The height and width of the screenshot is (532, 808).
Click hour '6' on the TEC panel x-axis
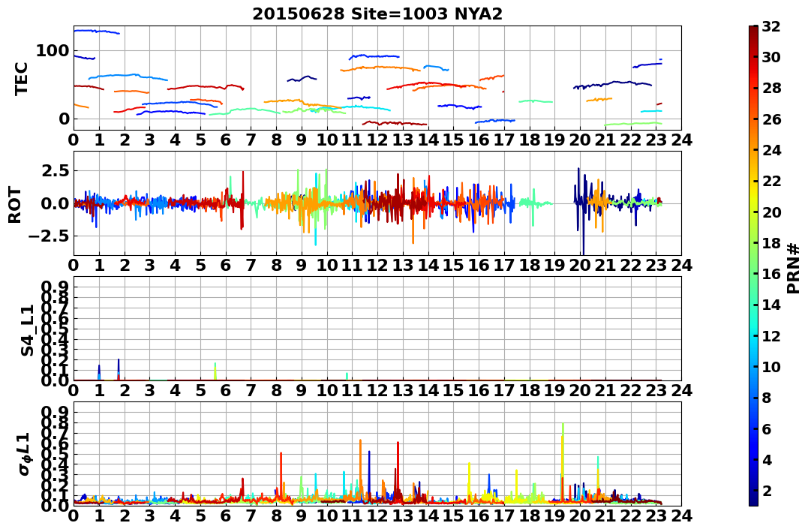pyautogui.click(x=226, y=140)
